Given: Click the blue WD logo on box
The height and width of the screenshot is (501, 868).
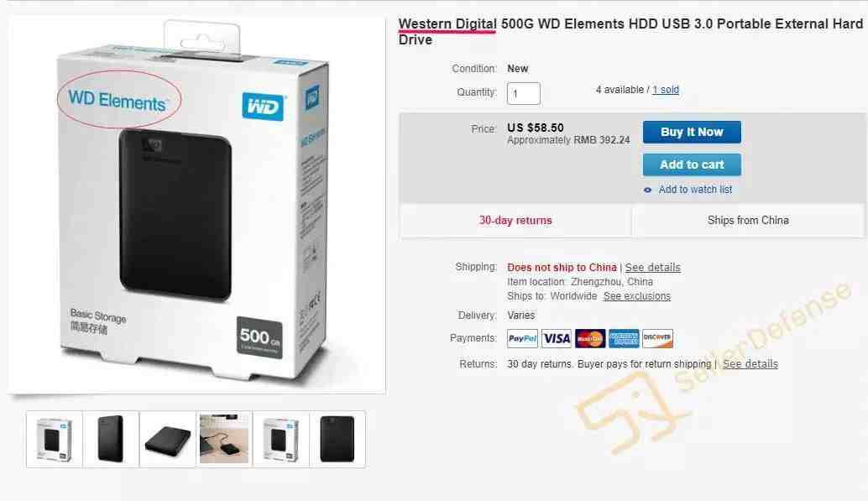Looking at the screenshot, I should pos(264,107).
